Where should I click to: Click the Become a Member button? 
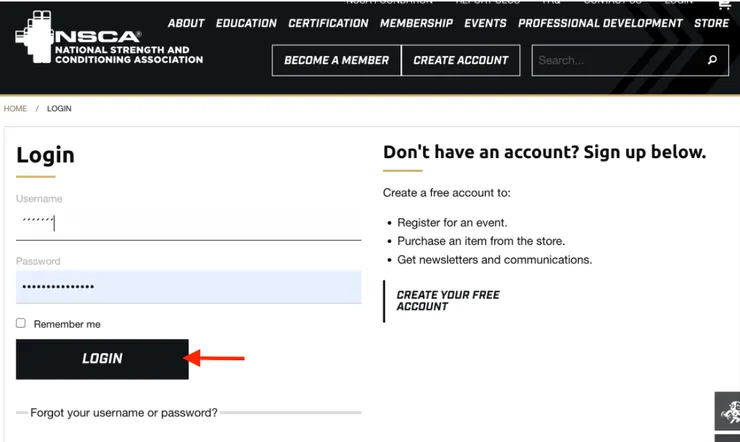point(336,60)
